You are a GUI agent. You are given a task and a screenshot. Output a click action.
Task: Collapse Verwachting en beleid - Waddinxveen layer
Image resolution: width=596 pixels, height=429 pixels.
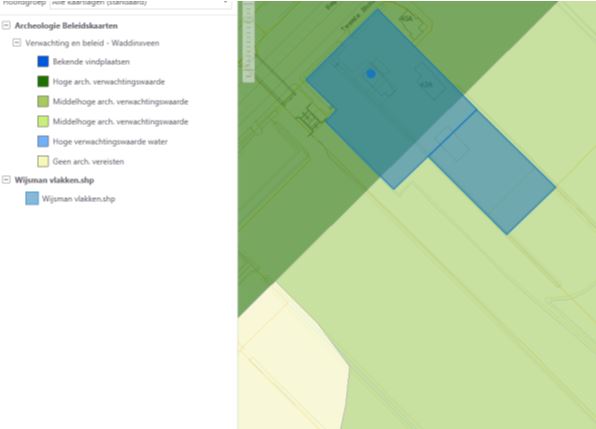[x=16, y=43]
